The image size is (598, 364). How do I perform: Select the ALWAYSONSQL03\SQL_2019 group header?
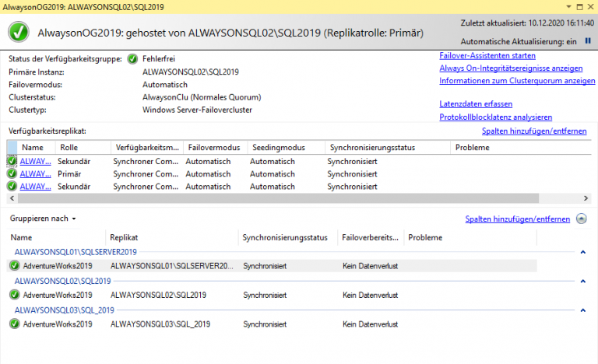(x=65, y=310)
